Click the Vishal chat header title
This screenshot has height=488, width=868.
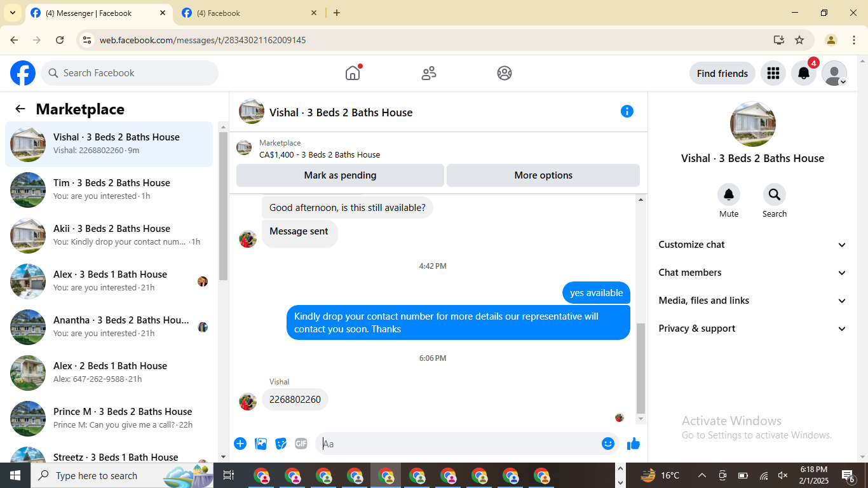341,112
